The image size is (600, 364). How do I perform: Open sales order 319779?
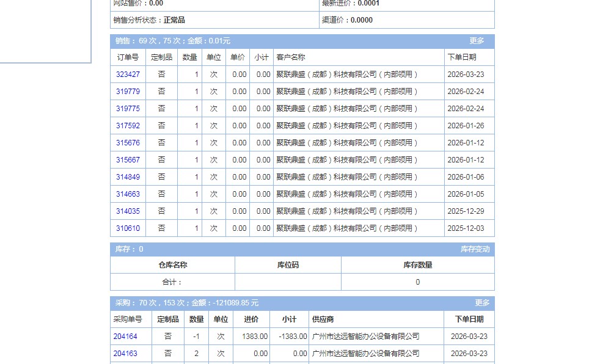(128, 92)
